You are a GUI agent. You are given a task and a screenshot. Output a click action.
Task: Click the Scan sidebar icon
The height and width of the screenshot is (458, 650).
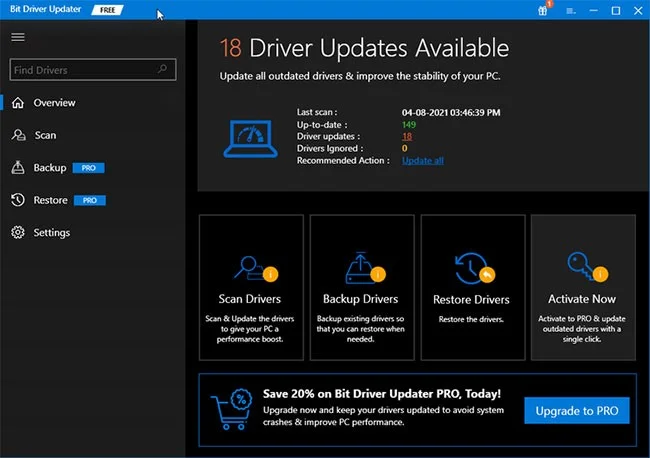pos(18,135)
